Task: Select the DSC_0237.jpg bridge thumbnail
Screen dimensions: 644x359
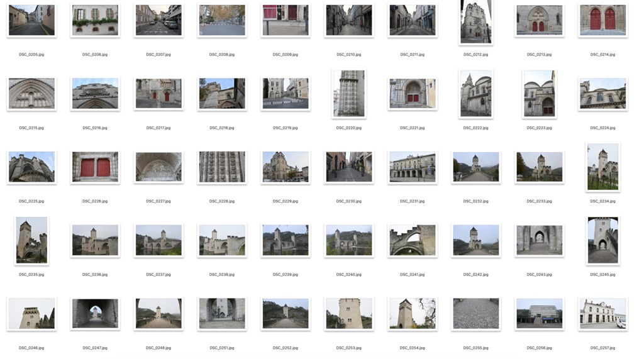Action: pyautogui.click(x=158, y=240)
